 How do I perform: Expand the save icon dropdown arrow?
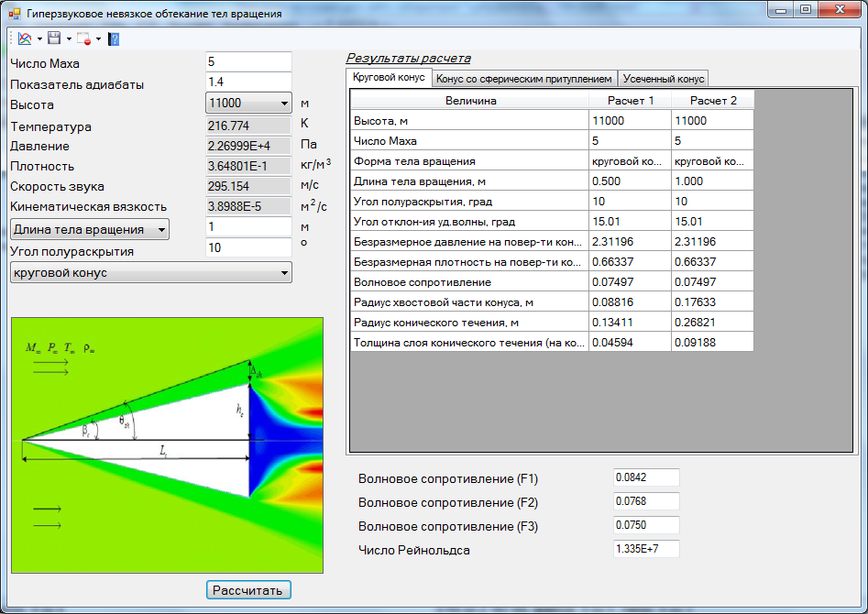tap(68, 38)
